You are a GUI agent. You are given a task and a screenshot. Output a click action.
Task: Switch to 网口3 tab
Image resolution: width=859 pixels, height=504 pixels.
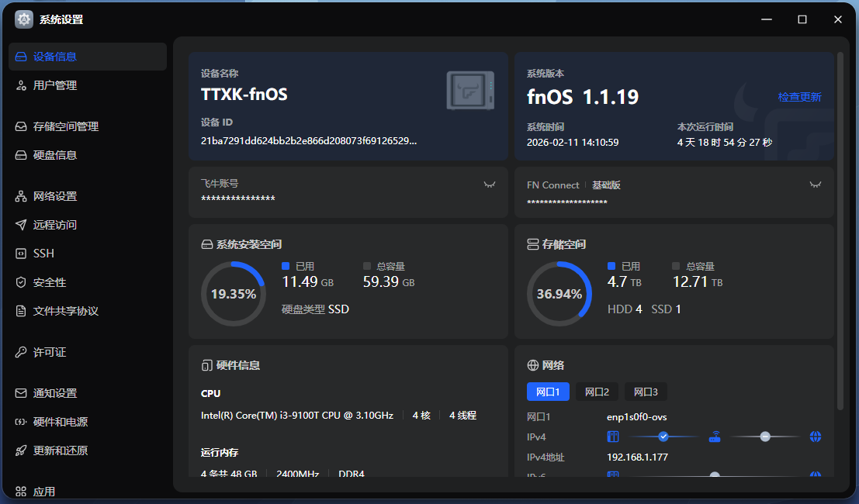pyautogui.click(x=646, y=392)
